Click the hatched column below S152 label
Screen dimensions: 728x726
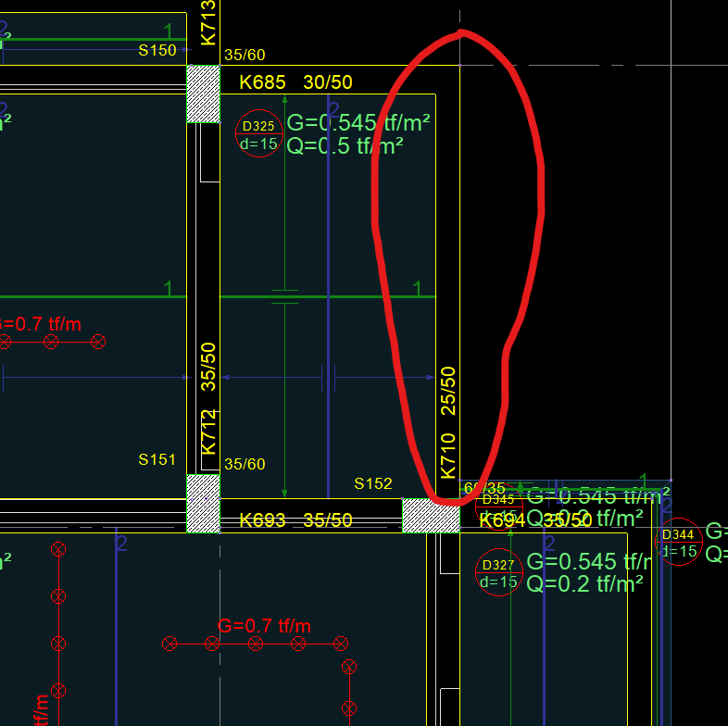(431, 516)
